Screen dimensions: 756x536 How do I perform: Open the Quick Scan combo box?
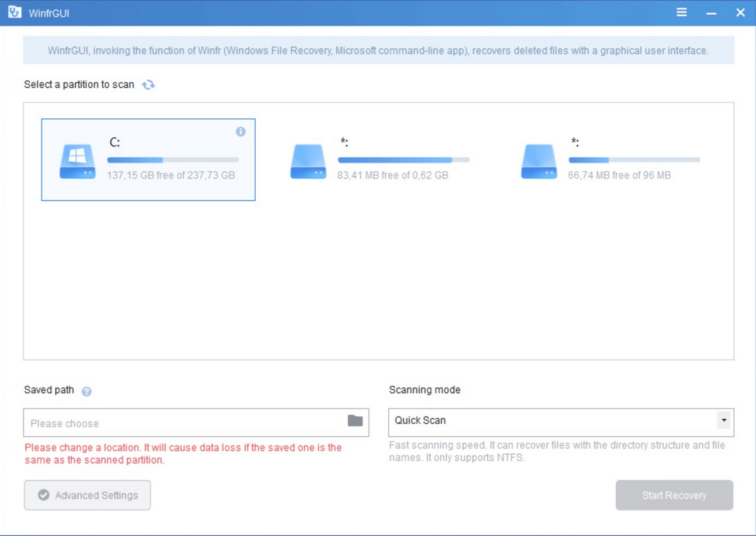click(561, 422)
